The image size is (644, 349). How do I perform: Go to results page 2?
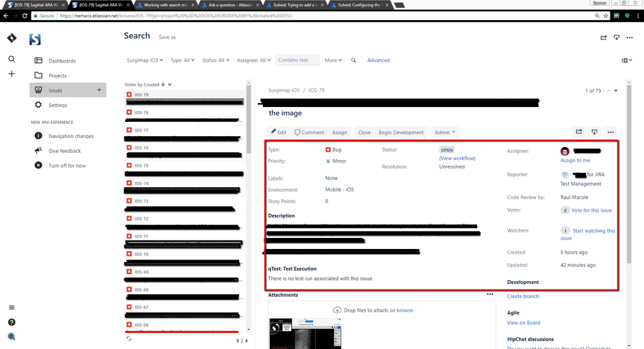242,341
